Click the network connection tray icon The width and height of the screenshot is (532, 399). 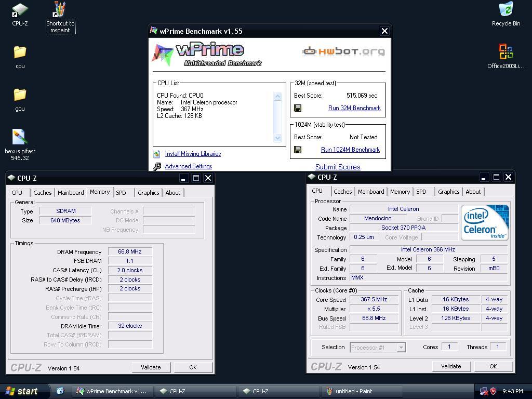tap(484, 391)
